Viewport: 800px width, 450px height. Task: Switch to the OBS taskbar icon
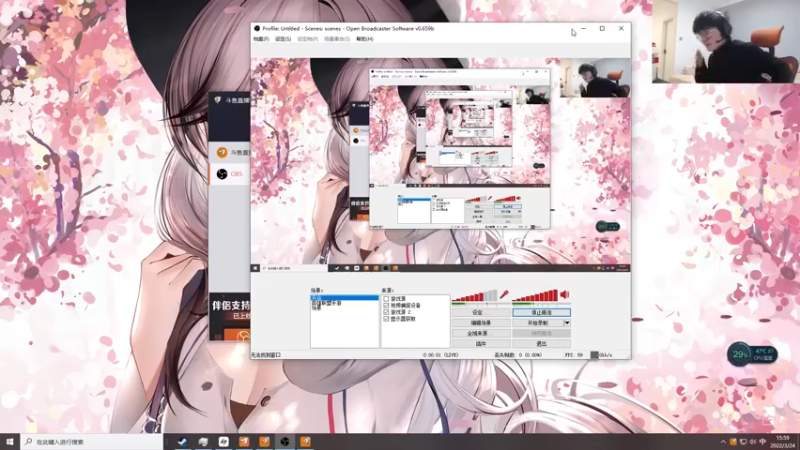pos(285,442)
